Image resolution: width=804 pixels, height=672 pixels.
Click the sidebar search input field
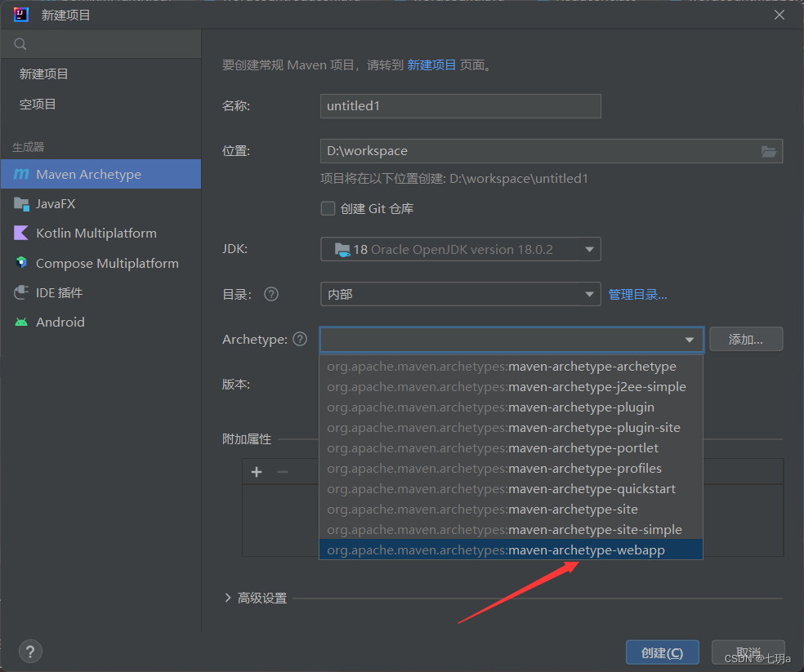pyautogui.click(x=100, y=44)
